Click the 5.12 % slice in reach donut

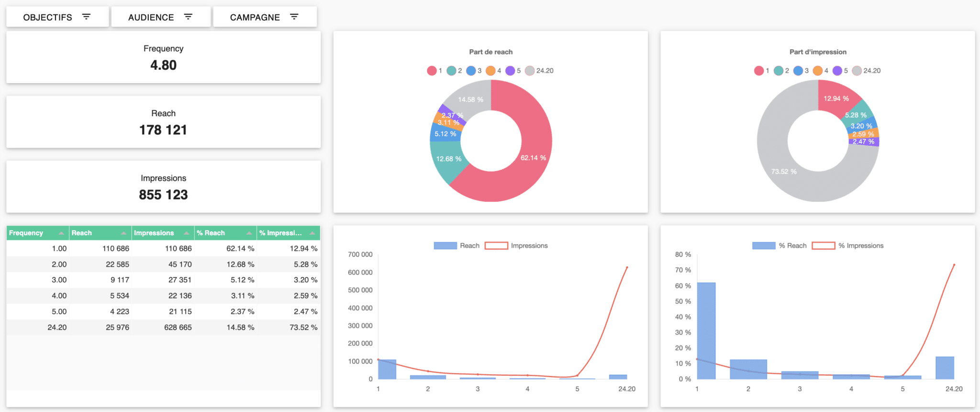coord(445,134)
